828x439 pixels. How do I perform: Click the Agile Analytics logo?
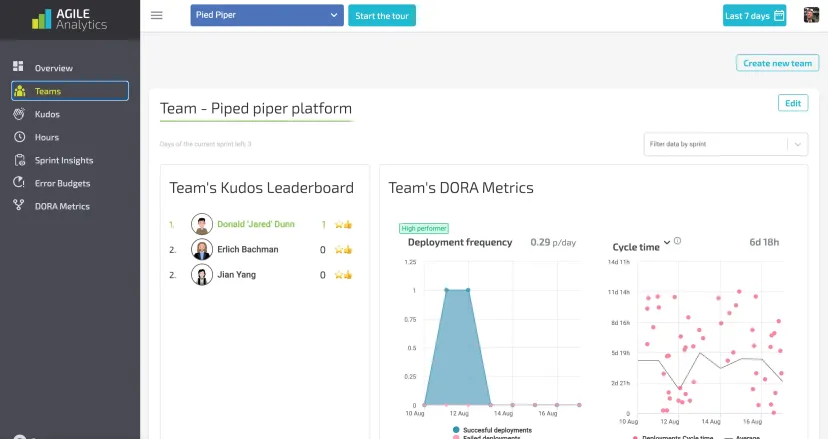[69, 19]
